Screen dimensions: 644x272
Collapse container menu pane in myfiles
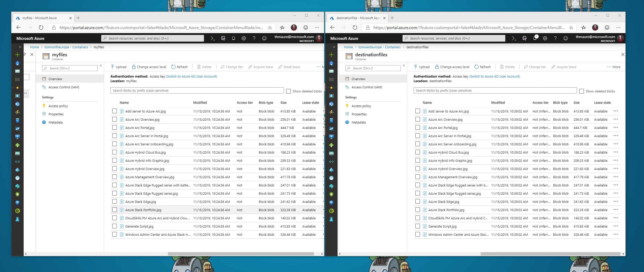101,65
